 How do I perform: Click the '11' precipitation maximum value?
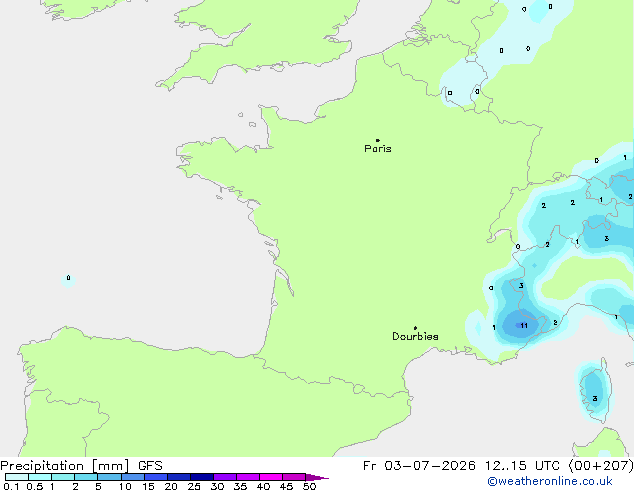(524, 325)
